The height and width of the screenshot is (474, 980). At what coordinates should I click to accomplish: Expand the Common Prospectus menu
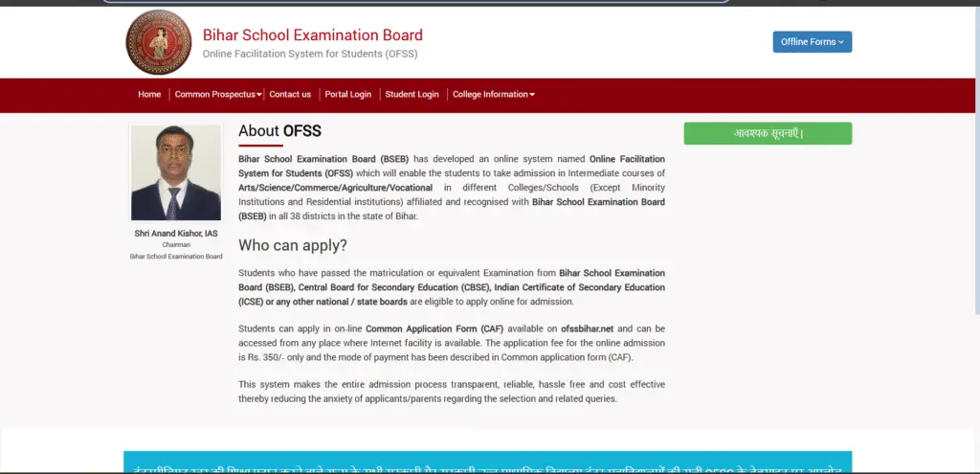218,95
